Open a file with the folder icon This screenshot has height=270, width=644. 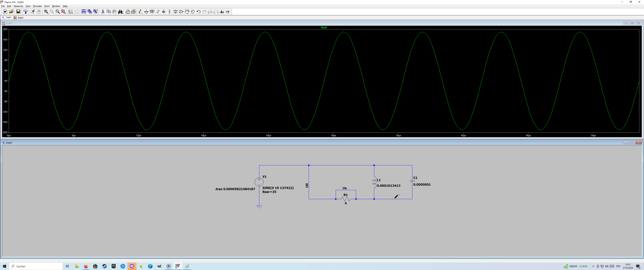pyautogui.click(x=11, y=12)
